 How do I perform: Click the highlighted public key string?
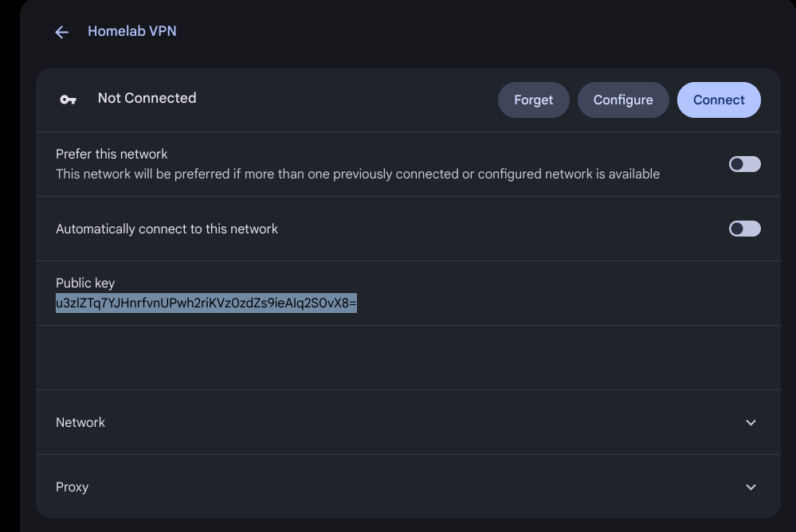(x=206, y=303)
